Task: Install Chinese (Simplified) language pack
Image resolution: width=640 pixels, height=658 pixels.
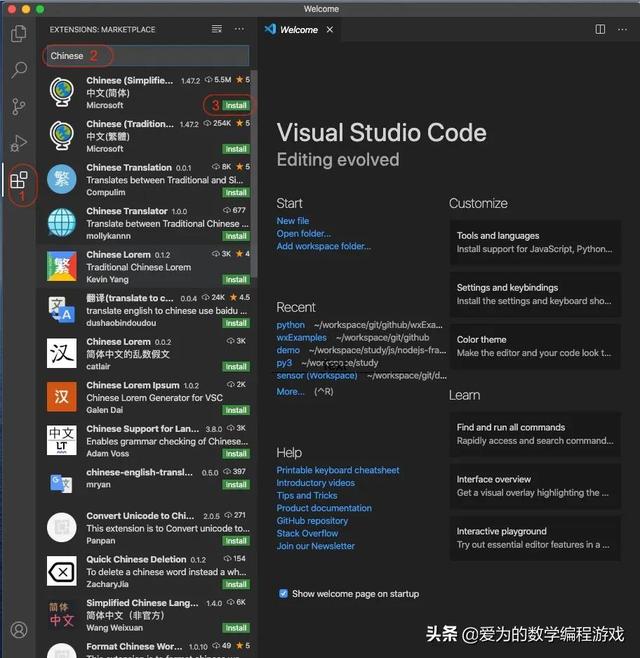Action: (x=235, y=105)
